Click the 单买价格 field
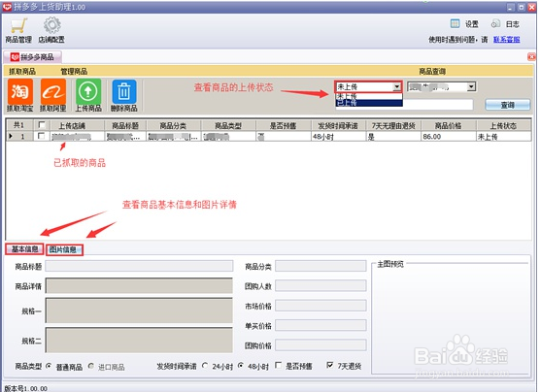The image size is (540, 392). click(321, 325)
